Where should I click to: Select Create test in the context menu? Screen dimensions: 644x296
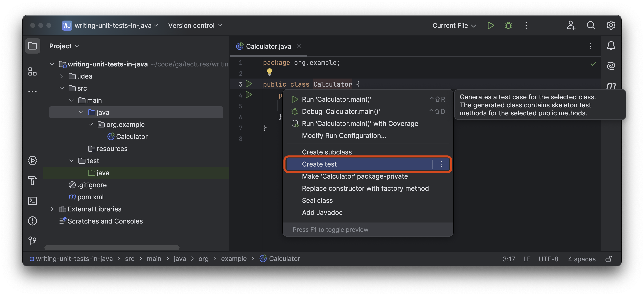click(319, 164)
